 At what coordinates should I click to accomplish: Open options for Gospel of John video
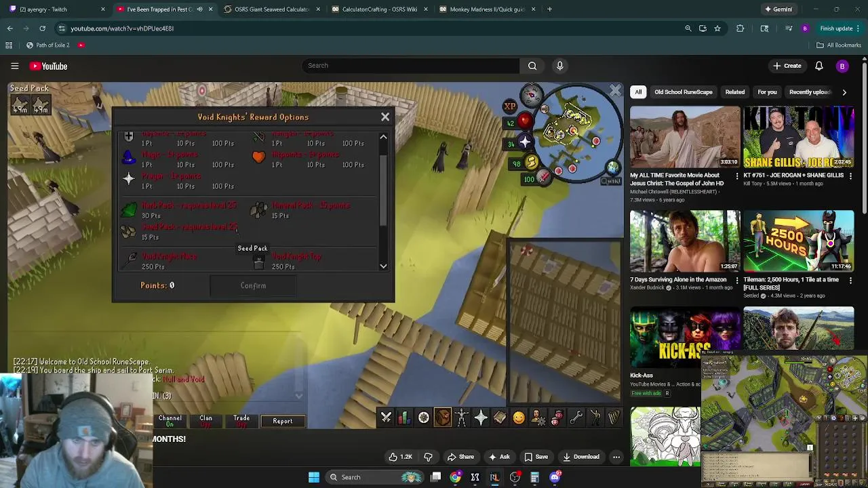737,176
